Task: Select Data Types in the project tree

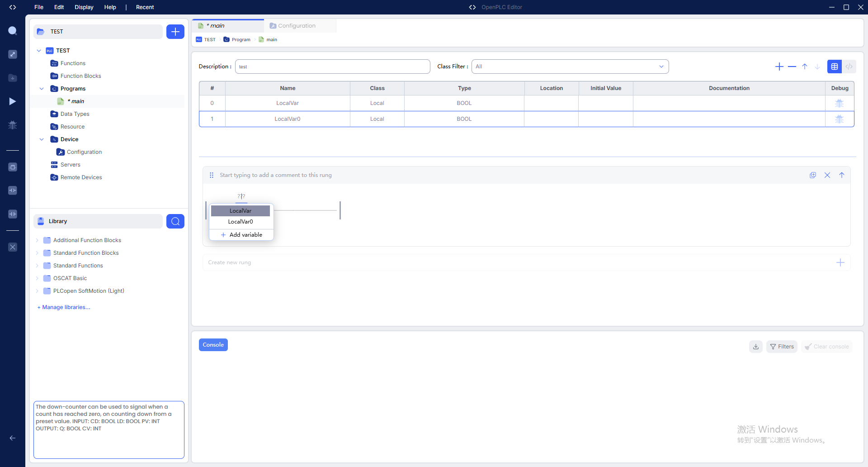Action: 75,114
